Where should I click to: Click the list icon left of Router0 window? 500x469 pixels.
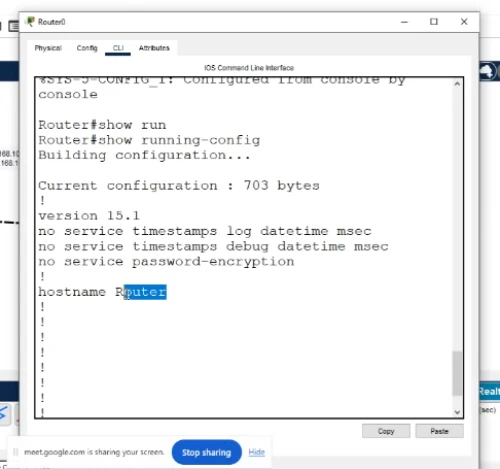pyautogui.click(x=14, y=26)
